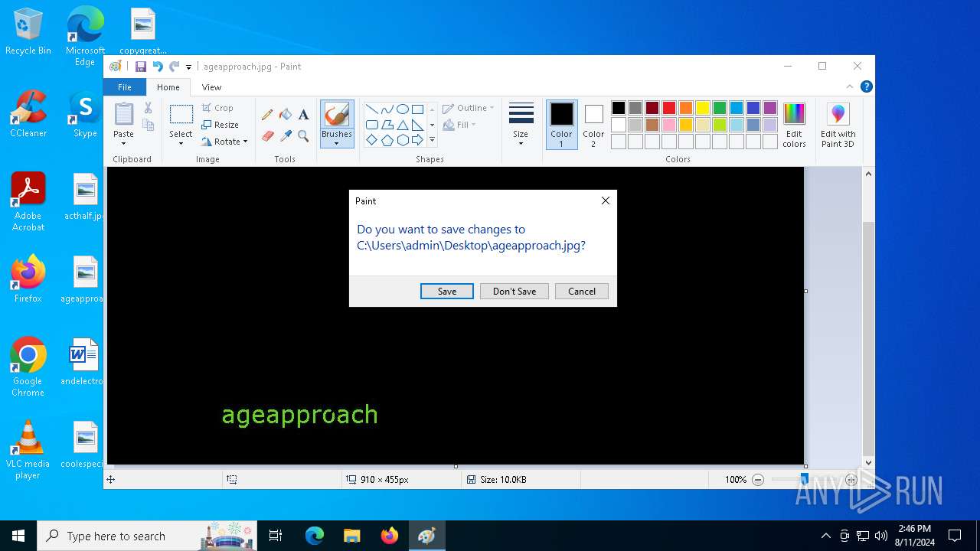Select the Google Chrome desktop shortcut
The image size is (980, 551).
tap(28, 367)
